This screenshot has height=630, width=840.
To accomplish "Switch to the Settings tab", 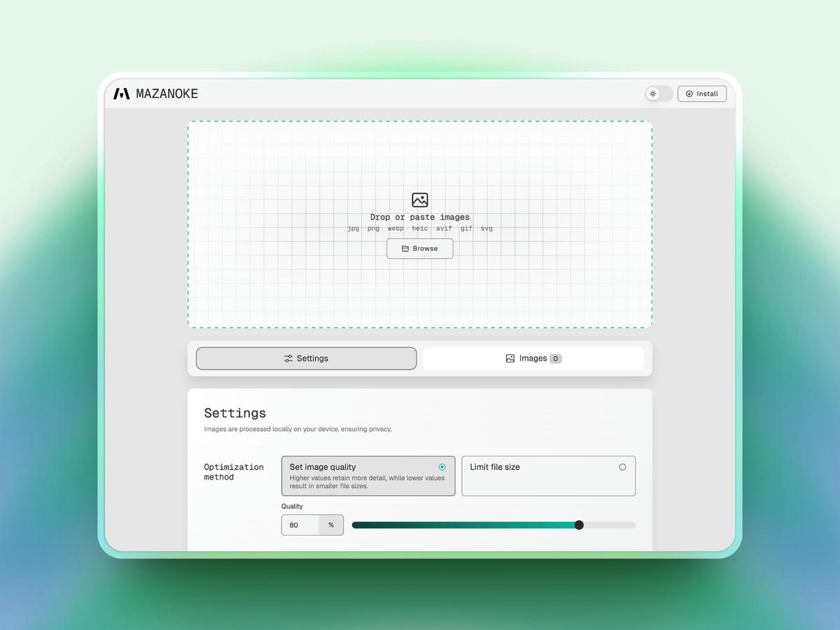I will click(306, 358).
